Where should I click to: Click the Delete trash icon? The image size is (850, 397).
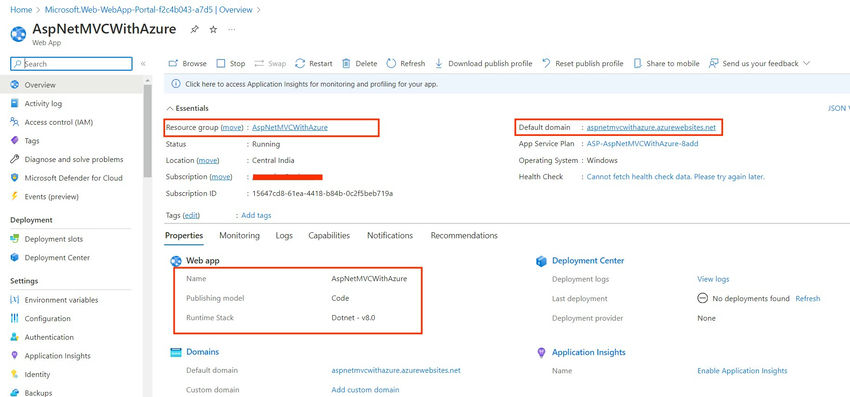(x=346, y=63)
